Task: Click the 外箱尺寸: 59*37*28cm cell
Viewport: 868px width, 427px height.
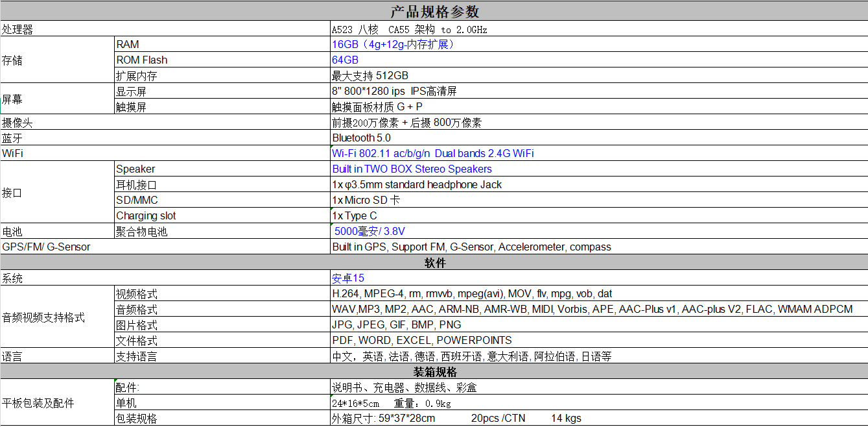Action: [x=599, y=419]
